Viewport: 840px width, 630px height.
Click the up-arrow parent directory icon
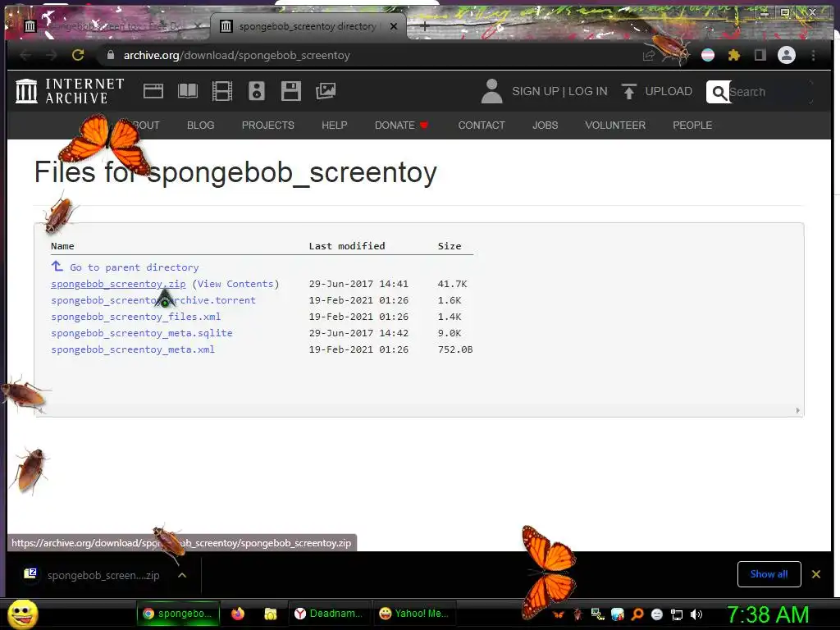coord(57,267)
